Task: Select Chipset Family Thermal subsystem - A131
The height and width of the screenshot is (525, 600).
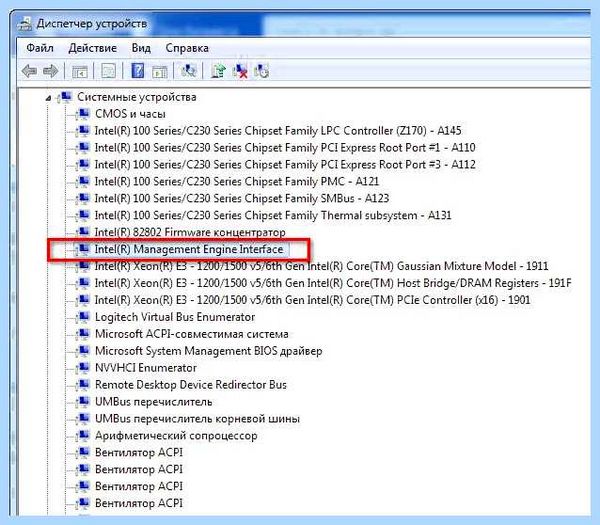Action: [273, 215]
